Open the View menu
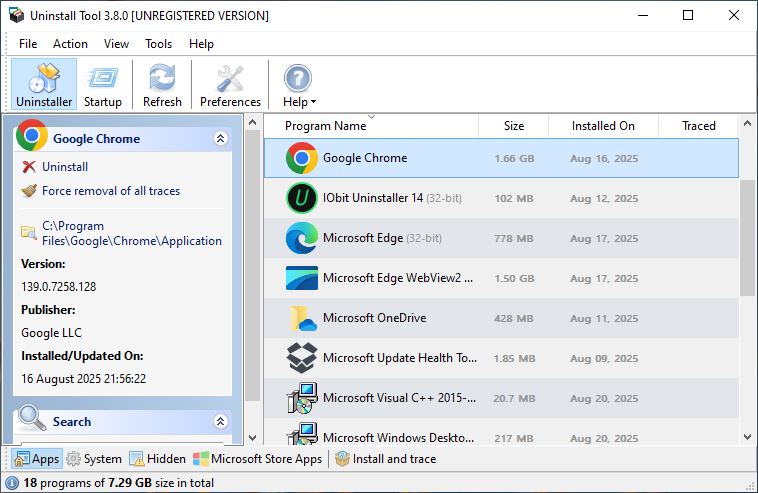 tap(116, 44)
